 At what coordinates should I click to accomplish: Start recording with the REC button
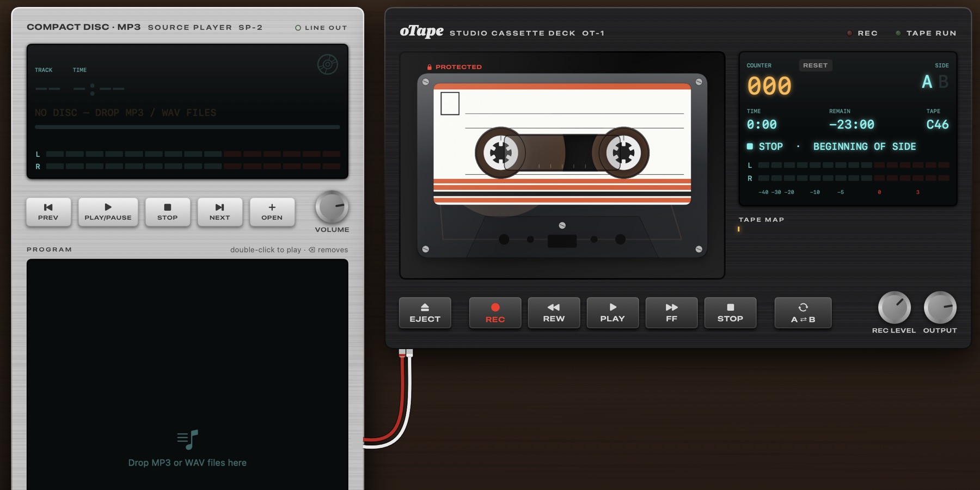[x=495, y=313]
